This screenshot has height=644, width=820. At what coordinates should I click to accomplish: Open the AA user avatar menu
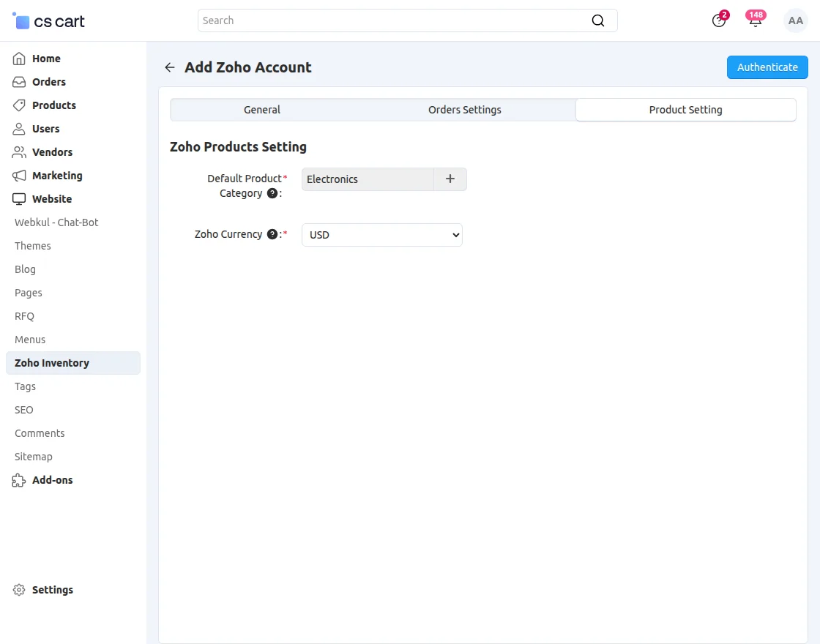(x=796, y=20)
